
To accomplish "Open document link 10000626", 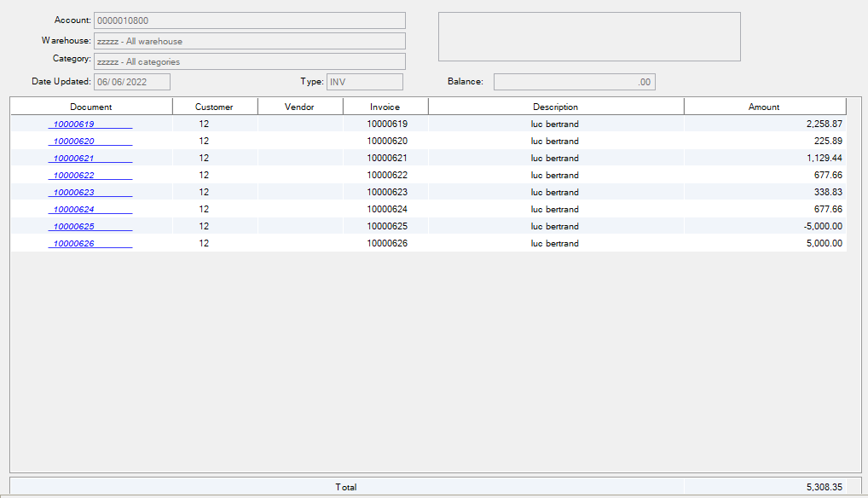I will 74,244.
